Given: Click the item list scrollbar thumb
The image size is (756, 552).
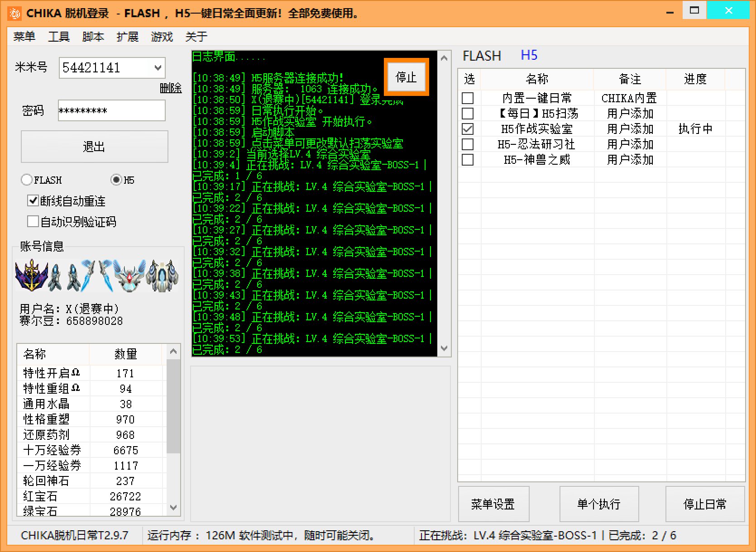Looking at the screenshot, I should pyautogui.click(x=173, y=406).
